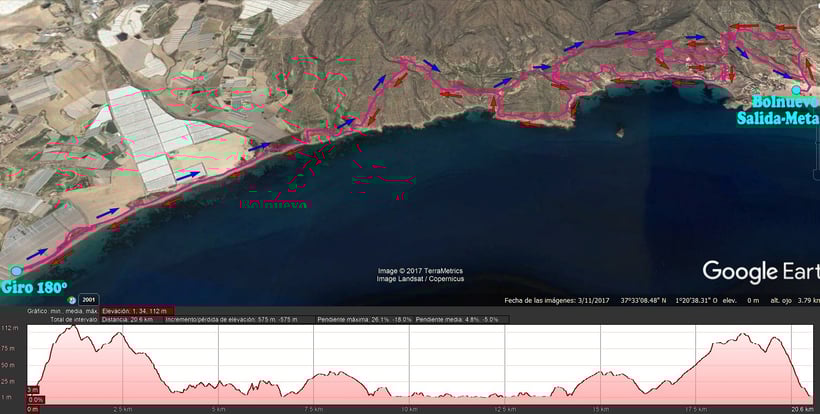Image resolution: width=820 pixels, height=414 pixels.
Task: Click the 'Elevación: 1, 34, 112 m' statistic
Action: pyautogui.click(x=134, y=311)
